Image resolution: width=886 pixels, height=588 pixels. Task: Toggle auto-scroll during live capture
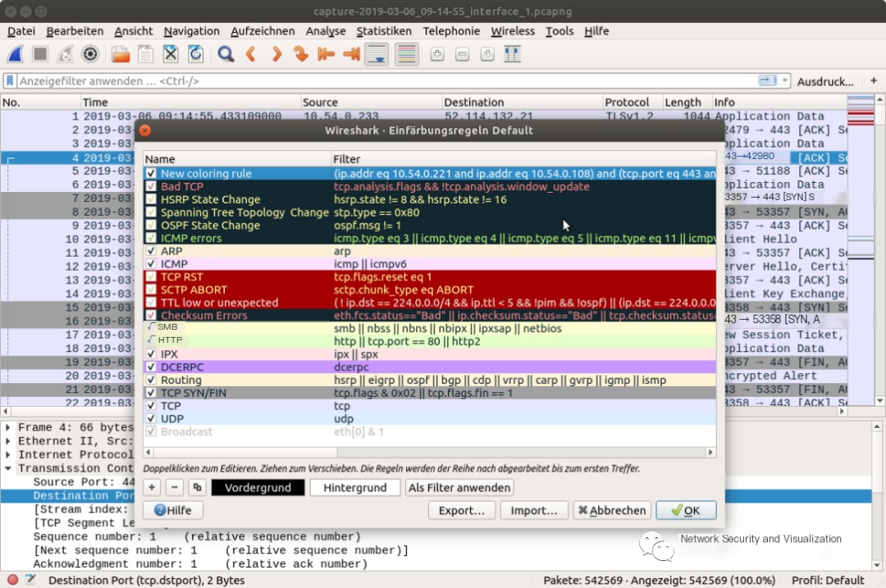pos(377,54)
